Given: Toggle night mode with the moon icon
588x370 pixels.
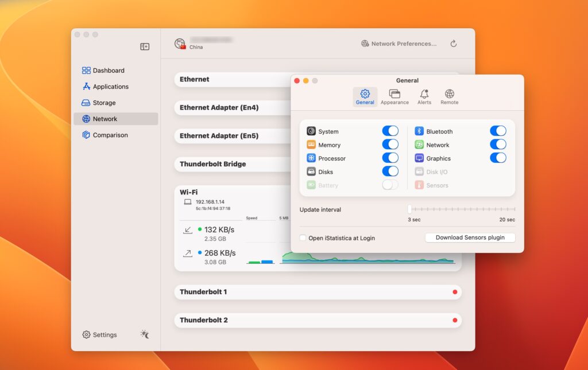Looking at the screenshot, I should point(144,335).
